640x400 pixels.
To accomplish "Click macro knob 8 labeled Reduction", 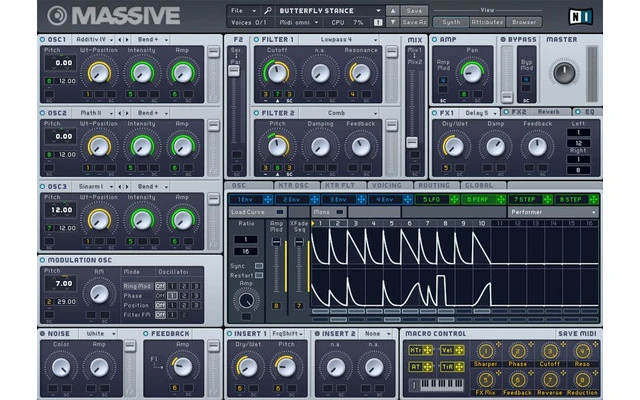I will (582, 380).
